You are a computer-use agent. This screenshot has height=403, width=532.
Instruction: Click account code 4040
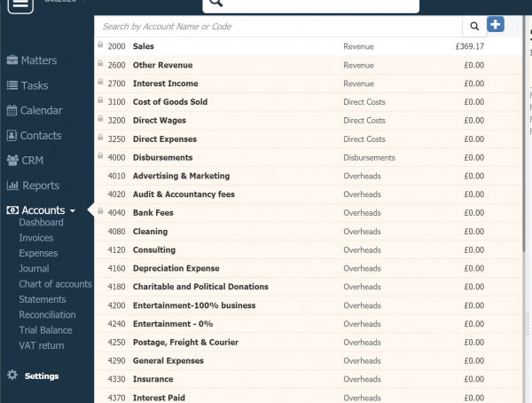point(116,213)
